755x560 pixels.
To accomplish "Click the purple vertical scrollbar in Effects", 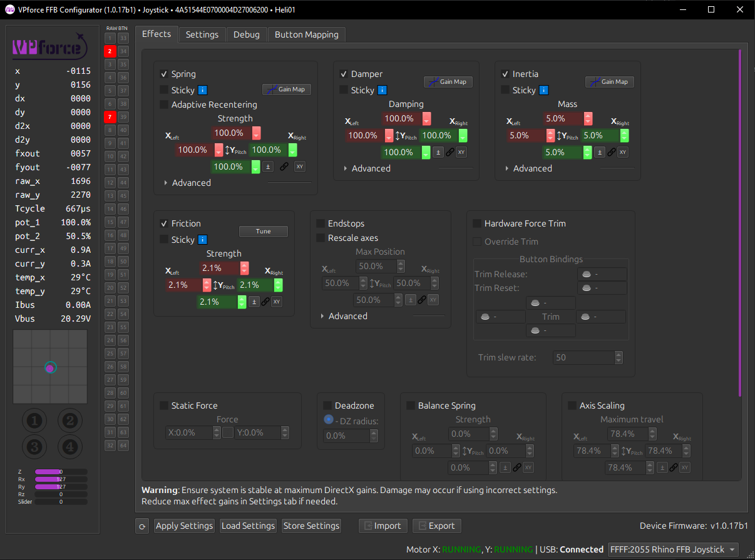I will pyautogui.click(x=739, y=223).
